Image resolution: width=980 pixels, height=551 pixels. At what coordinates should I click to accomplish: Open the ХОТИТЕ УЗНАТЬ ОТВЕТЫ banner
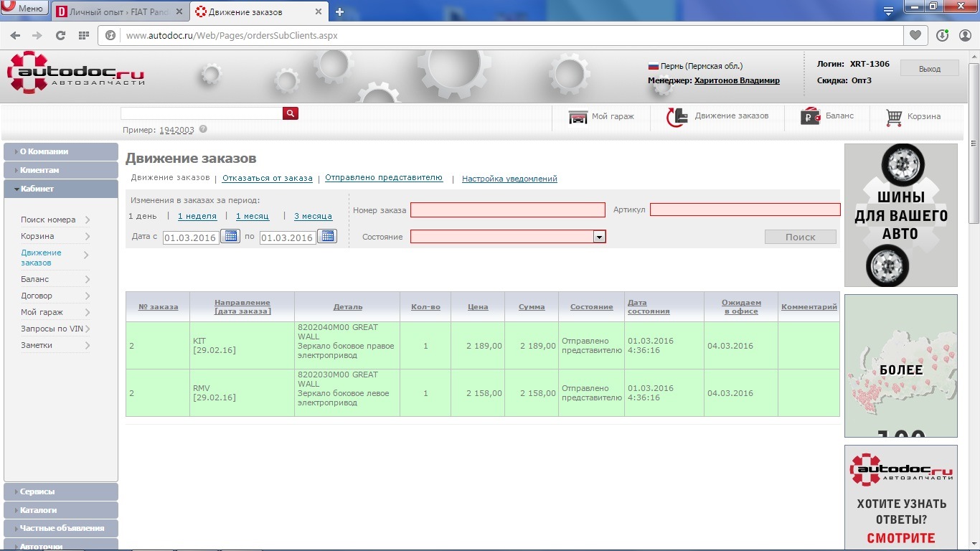coord(901,497)
